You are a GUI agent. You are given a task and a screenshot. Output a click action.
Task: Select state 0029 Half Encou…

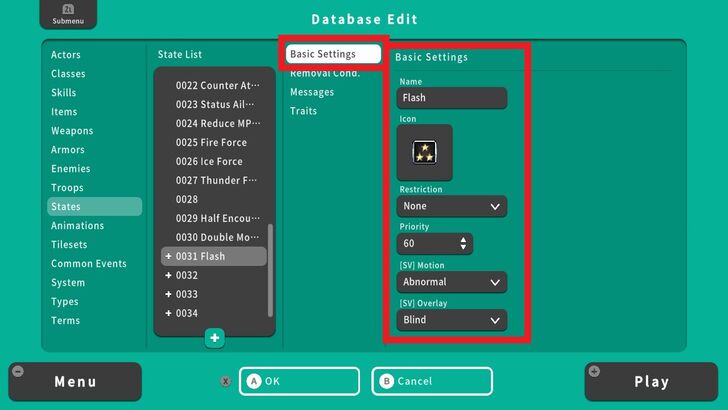point(214,219)
